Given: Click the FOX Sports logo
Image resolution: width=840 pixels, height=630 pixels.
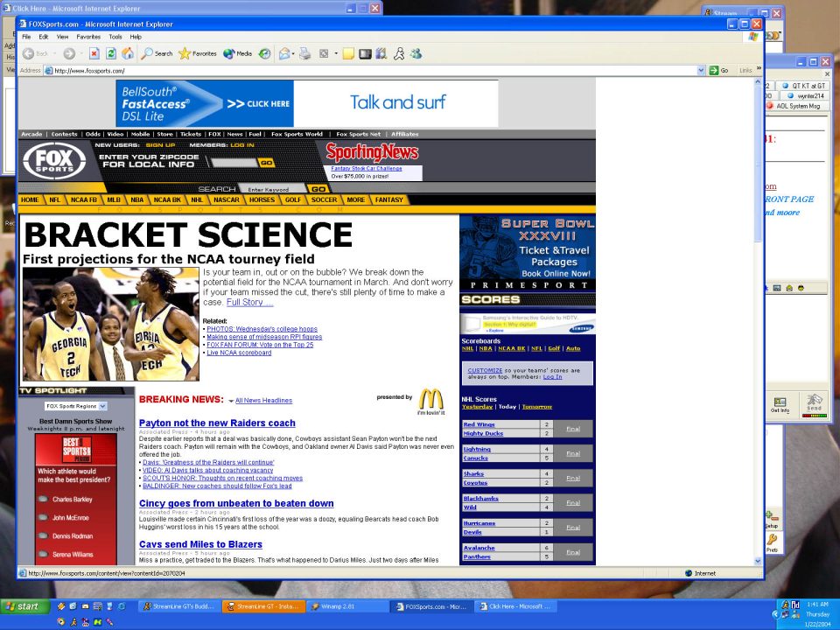Looking at the screenshot, I should 54,161.
